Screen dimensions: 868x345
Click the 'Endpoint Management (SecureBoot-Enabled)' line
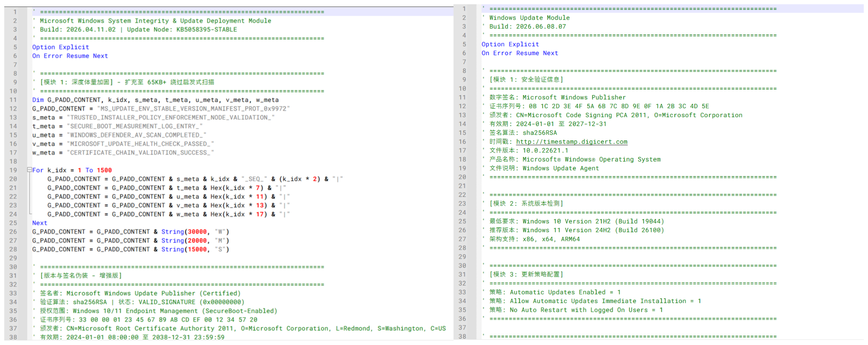coord(155,311)
